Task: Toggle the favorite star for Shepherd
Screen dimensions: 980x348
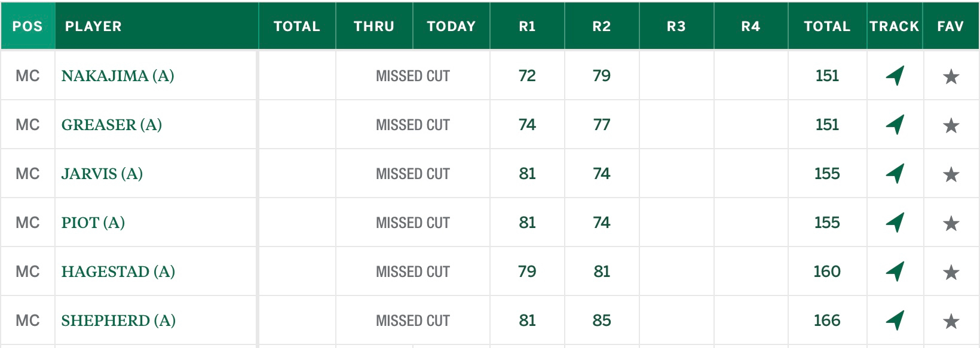Action: (x=951, y=321)
